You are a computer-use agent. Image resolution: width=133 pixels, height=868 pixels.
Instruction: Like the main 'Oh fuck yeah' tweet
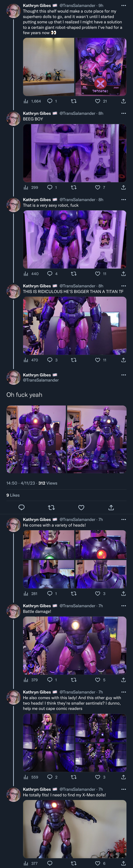(x=81, y=507)
